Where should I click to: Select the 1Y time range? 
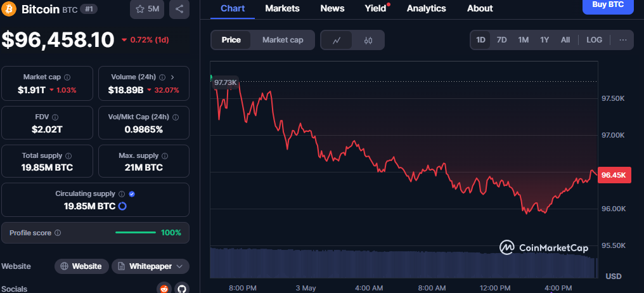pyautogui.click(x=544, y=40)
